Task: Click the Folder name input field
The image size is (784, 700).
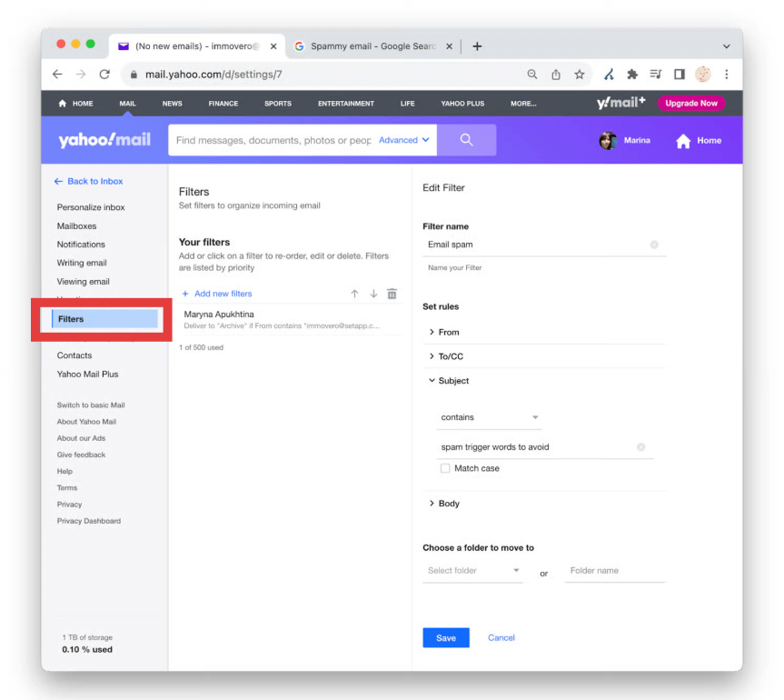Action: (614, 571)
